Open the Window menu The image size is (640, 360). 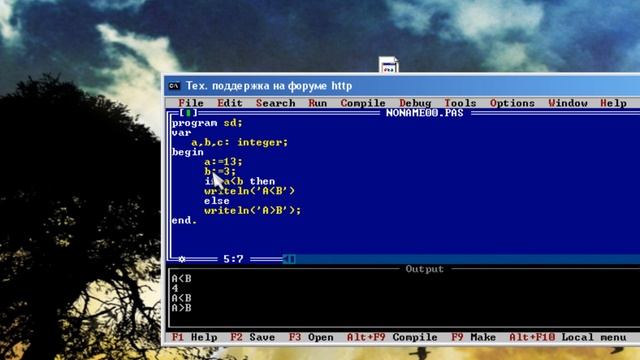[568, 103]
